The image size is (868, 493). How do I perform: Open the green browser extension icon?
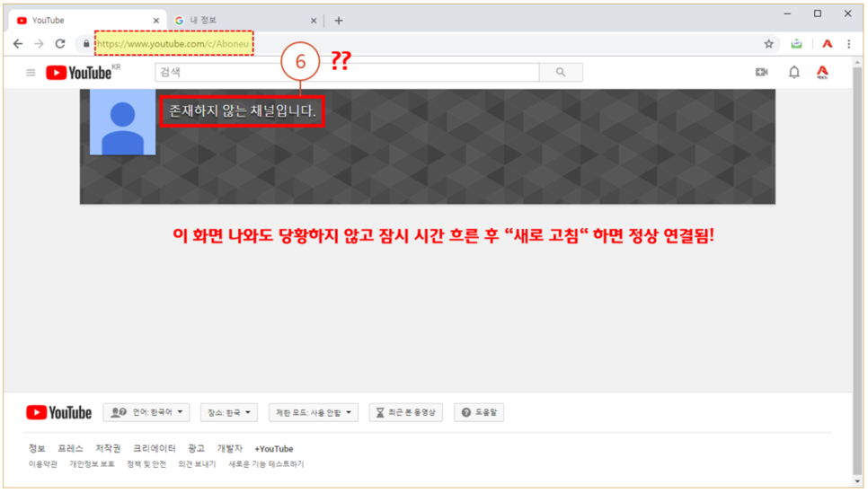click(796, 44)
